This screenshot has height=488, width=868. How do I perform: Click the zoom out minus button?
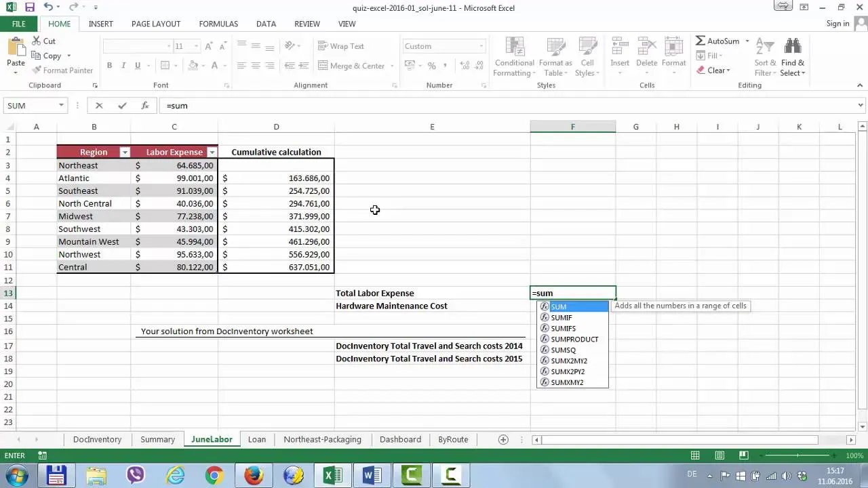pyautogui.click(x=762, y=455)
